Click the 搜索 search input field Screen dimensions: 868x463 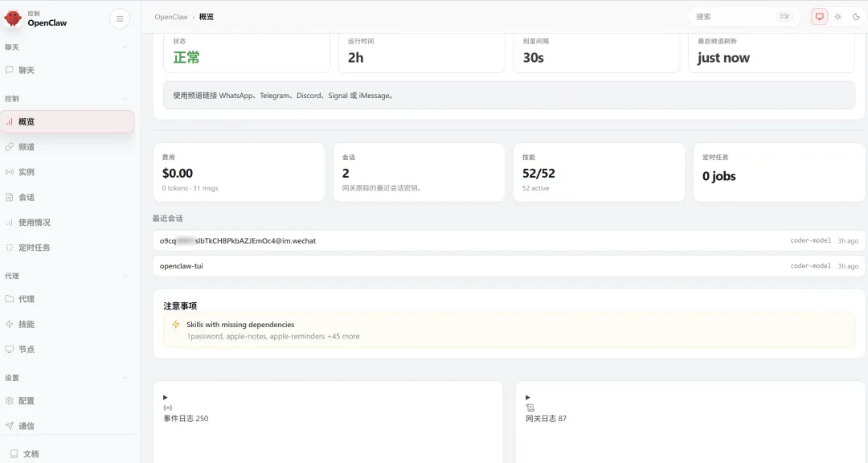coord(731,17)
